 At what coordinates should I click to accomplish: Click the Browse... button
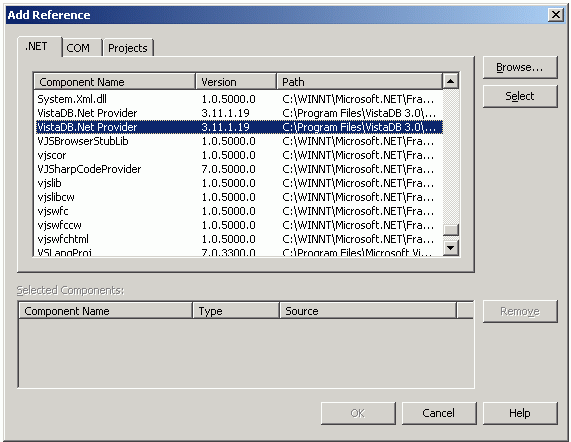(x=520, y=67)
